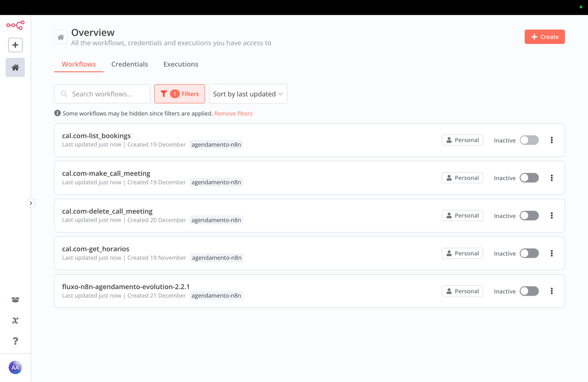This screenshot has width=588, height=382.
Task: Click the AA user avatar
Action: point(15,367)
